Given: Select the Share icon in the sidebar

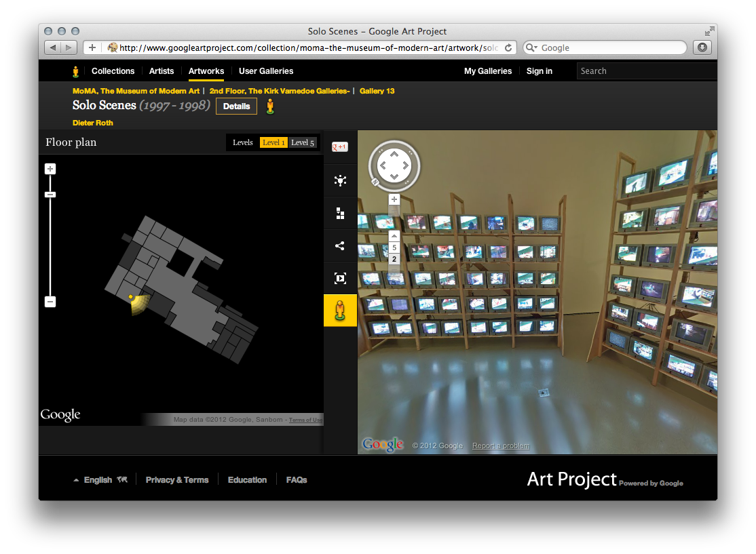Looking at the screenshot, I should [339, 245].
